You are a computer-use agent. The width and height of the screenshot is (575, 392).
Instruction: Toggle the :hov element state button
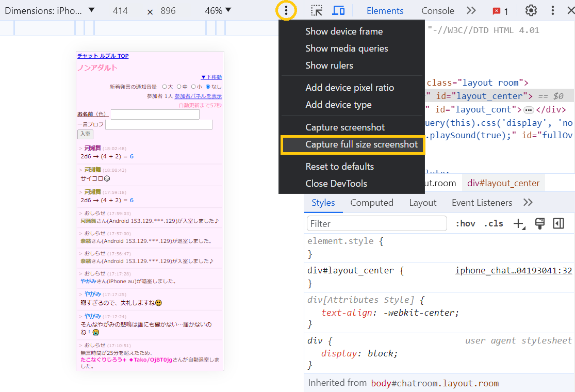[x=465, y=223]
